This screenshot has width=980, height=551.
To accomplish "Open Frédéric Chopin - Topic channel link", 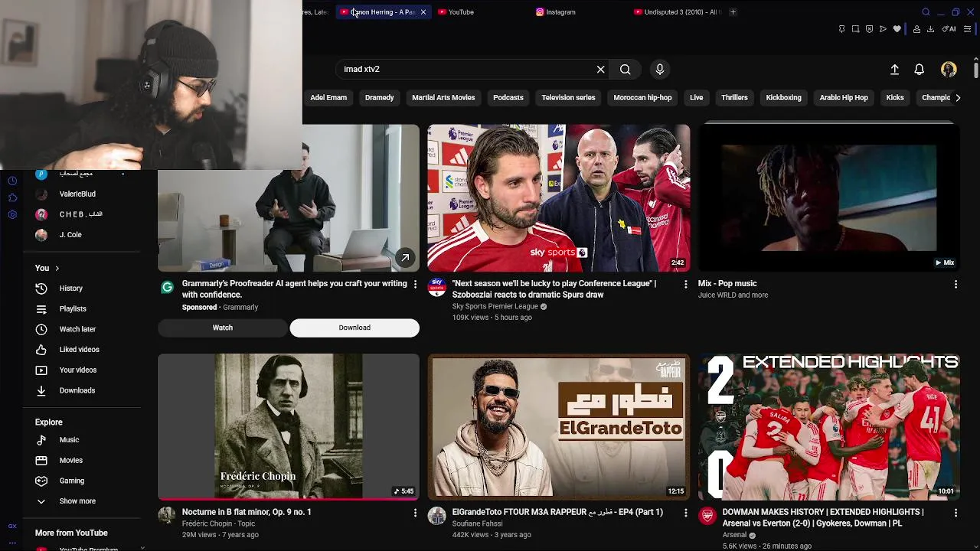I will [x=218, y=524].
